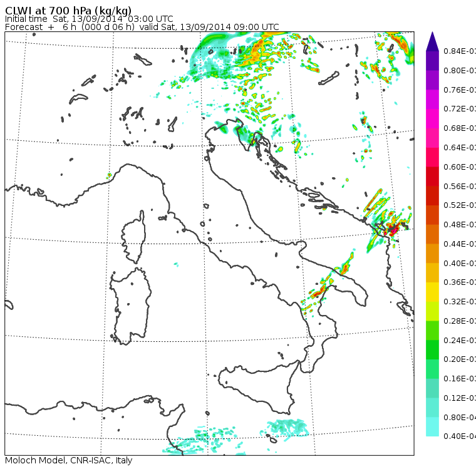Click the 0.40E-03 colorbar label
Screen dimensions: 476x469
pos(460,263)
